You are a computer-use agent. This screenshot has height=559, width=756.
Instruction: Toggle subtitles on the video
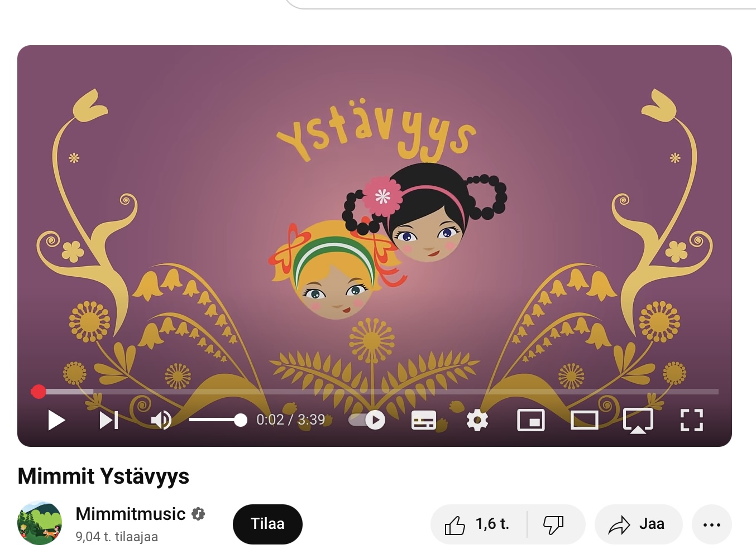click(424, 420)
